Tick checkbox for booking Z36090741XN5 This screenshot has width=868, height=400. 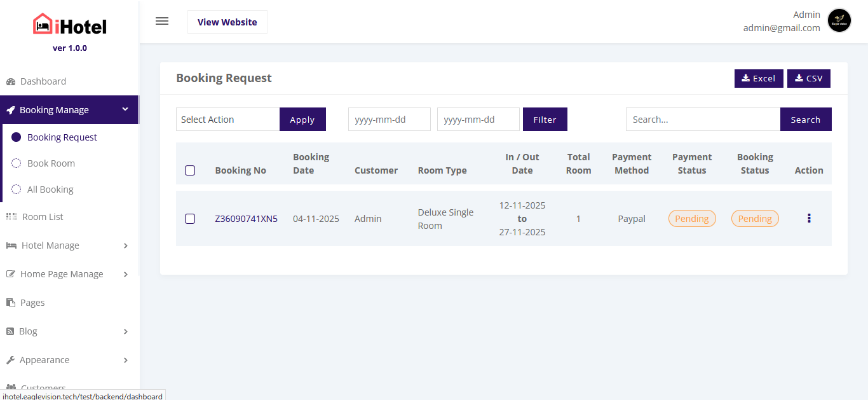tap(190, 219)
